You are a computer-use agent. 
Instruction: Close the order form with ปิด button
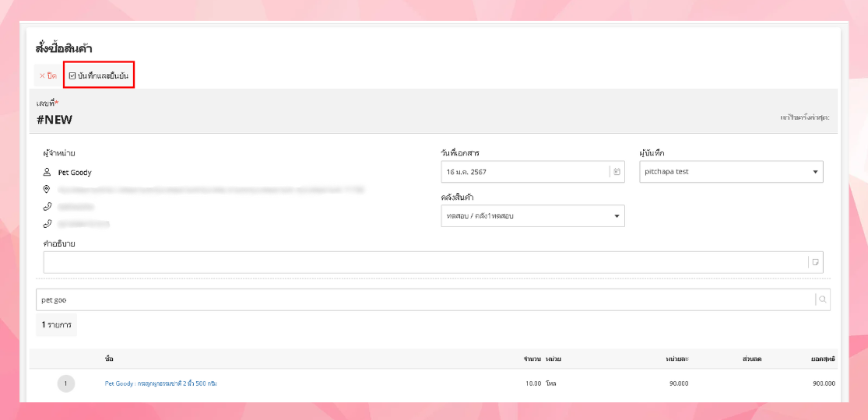point(47,75)
